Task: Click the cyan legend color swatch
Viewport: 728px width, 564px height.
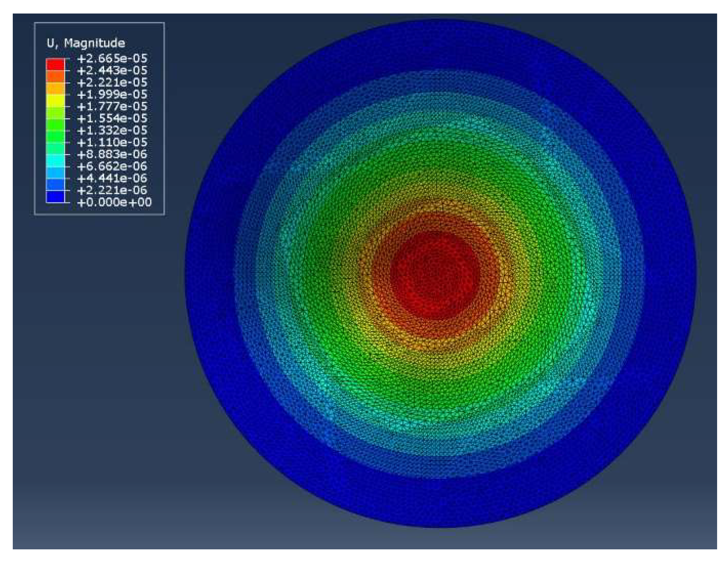Action: [55, 161]
